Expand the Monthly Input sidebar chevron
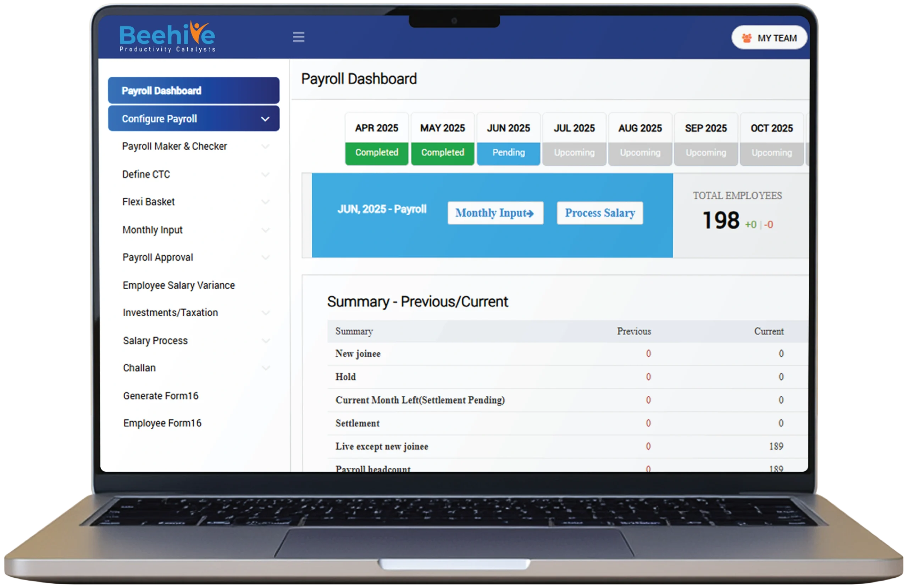 point(266,230)
